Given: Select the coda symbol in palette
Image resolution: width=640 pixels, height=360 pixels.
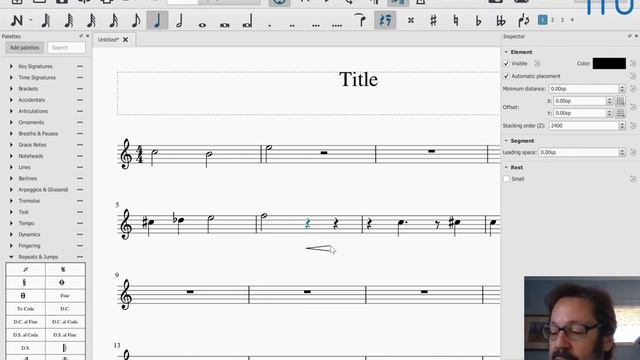Looking at the screenshot, I should 62,282.
